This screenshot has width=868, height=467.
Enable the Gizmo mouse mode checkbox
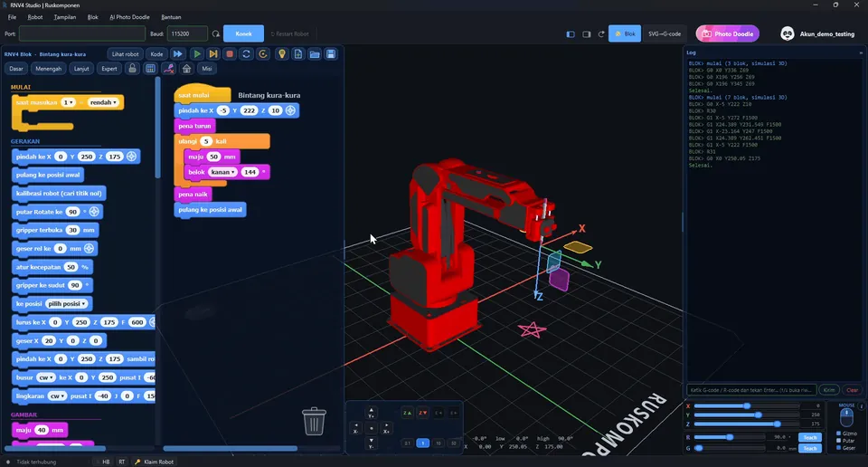pos(839,434)
